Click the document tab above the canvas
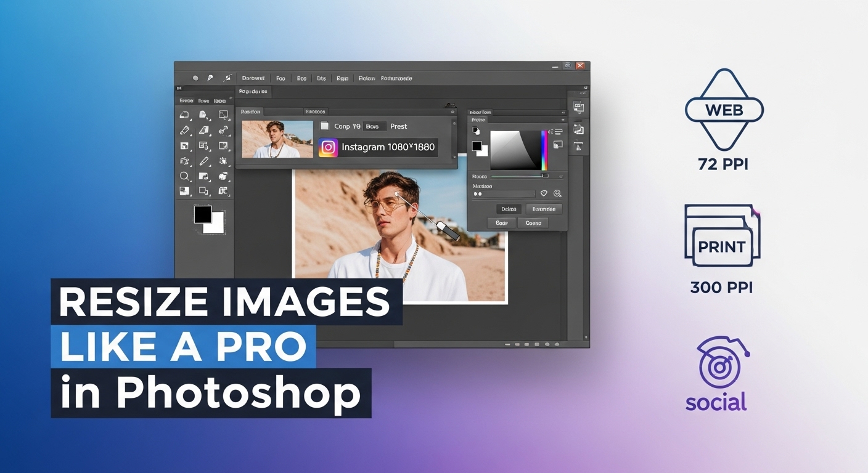This screenshot has height=473, width=868. point(254,91)
